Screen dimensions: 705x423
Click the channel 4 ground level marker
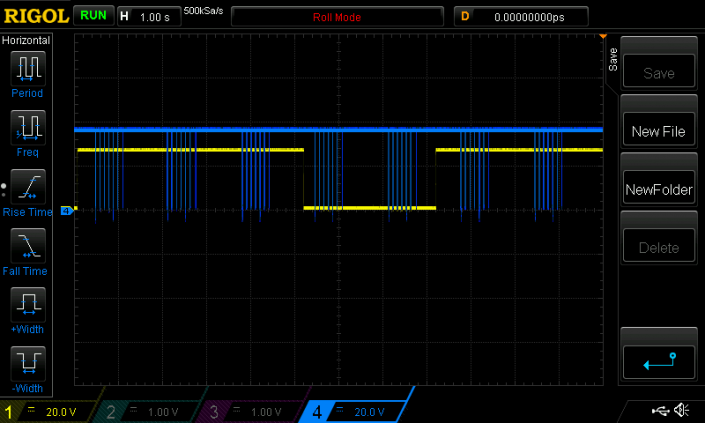point(67,211)
